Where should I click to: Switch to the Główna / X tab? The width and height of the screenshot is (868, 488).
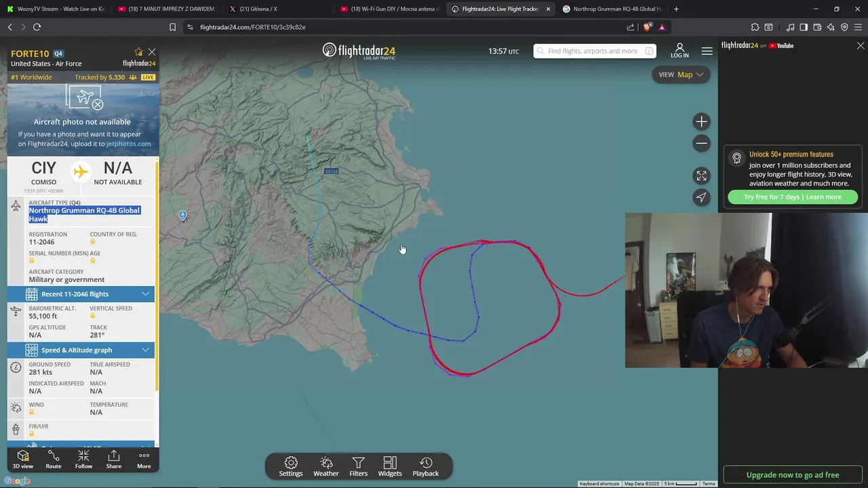click(278, 9)
